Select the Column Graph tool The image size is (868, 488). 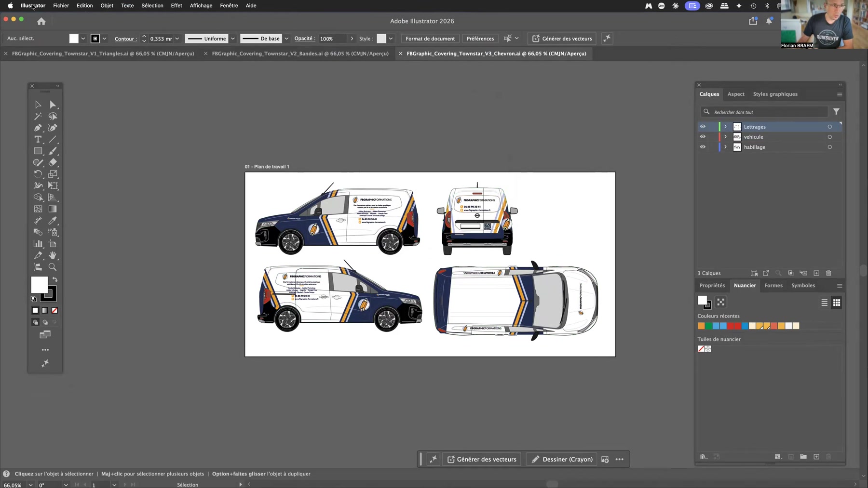tap(38, 244)
